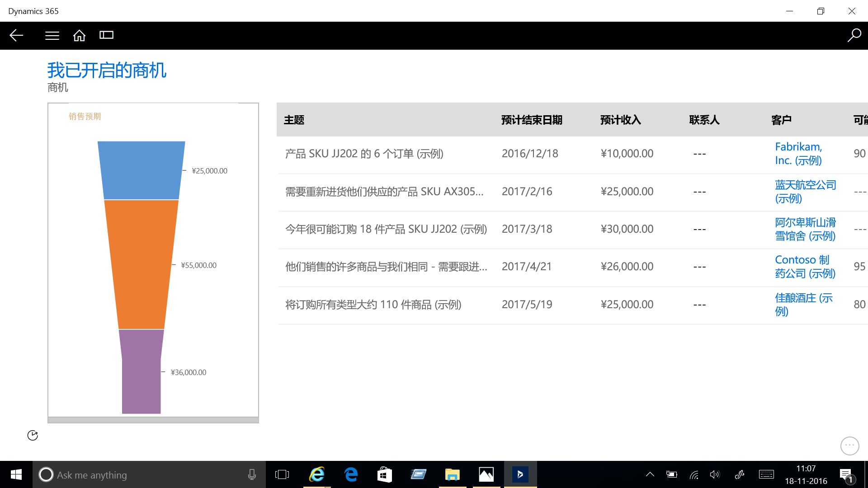This screenshot has height=488, width=868.
Task: Click the 主题 column header
Action: pos(294,120)
